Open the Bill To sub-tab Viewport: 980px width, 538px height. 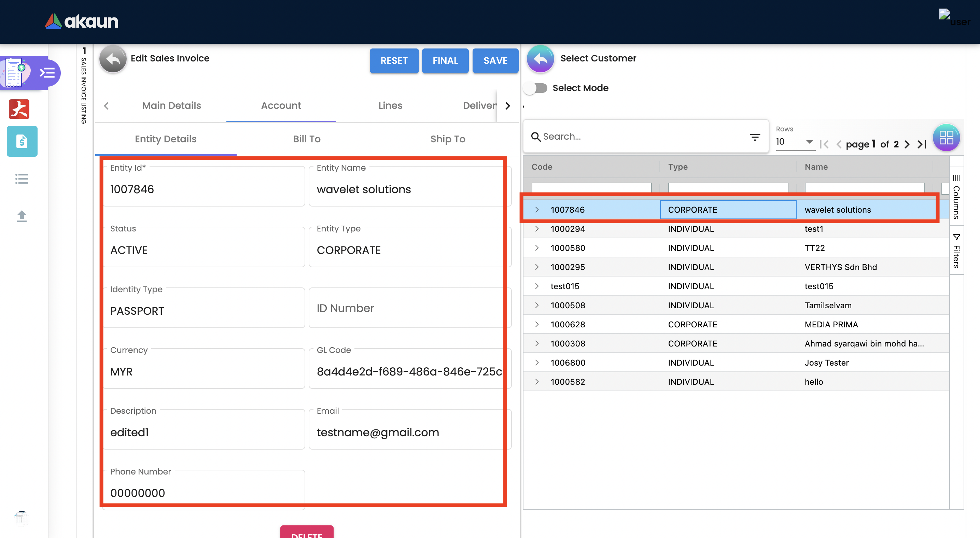click(x=307, y=139)
